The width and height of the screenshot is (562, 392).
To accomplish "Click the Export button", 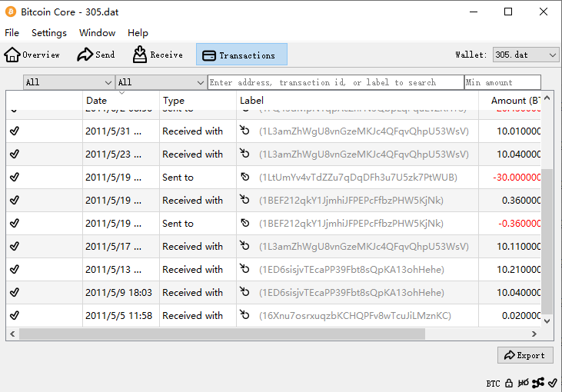I will point(525,355).
